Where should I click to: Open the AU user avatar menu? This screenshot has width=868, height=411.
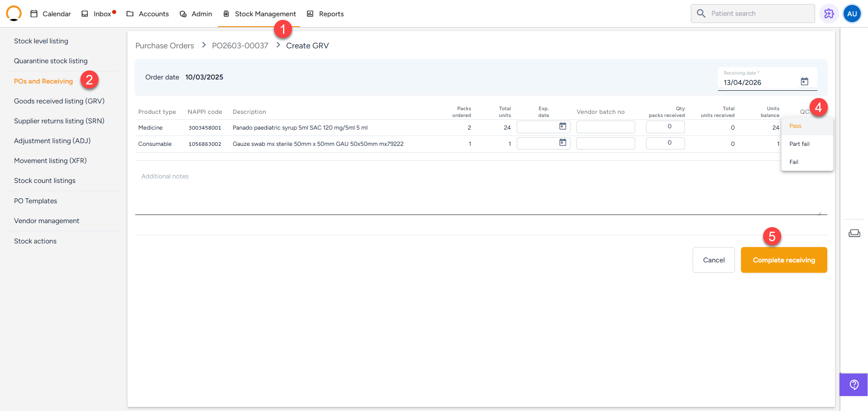point(852,14)
